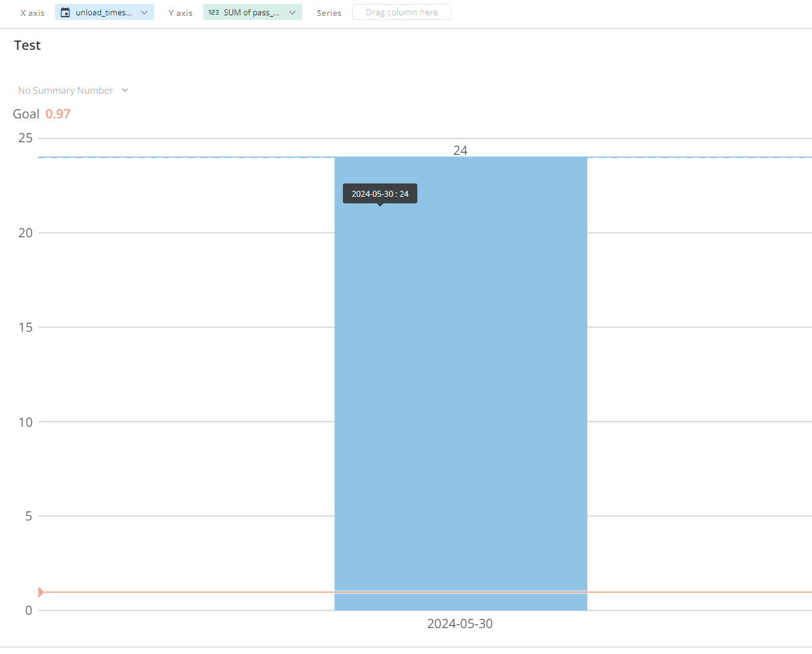Click the 2024-05-30 x-axis tick label

tap(460, 623)
